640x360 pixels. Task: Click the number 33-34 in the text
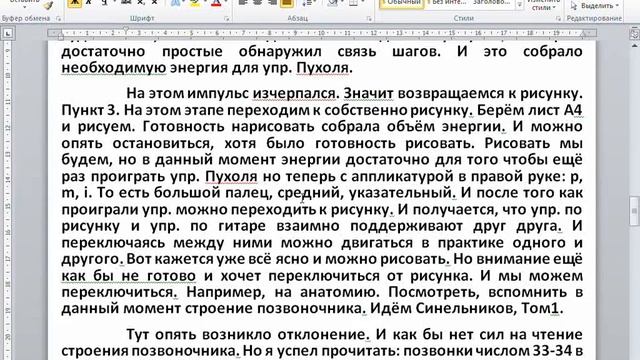[x=551, y=351]
